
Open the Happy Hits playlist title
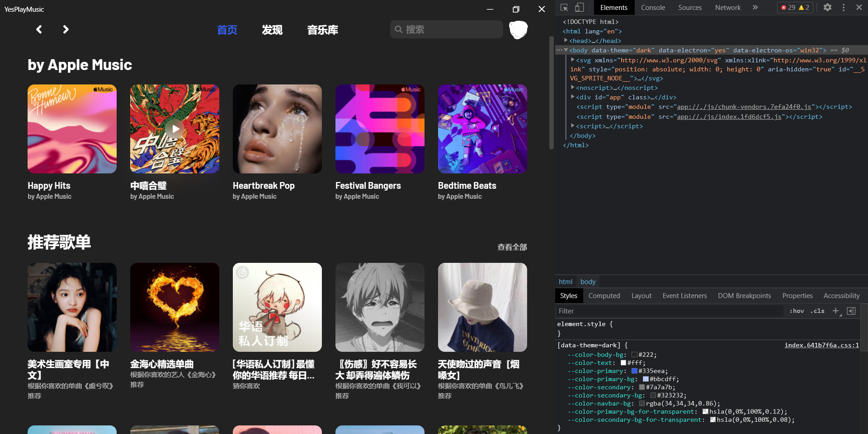tap(49, 186)
